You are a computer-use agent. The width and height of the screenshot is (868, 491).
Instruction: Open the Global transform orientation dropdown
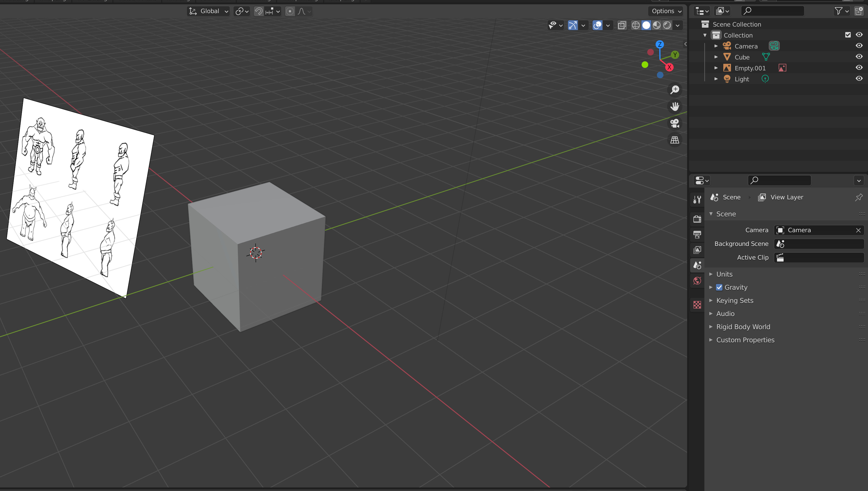pyautogui.click(x=208, y=11)
